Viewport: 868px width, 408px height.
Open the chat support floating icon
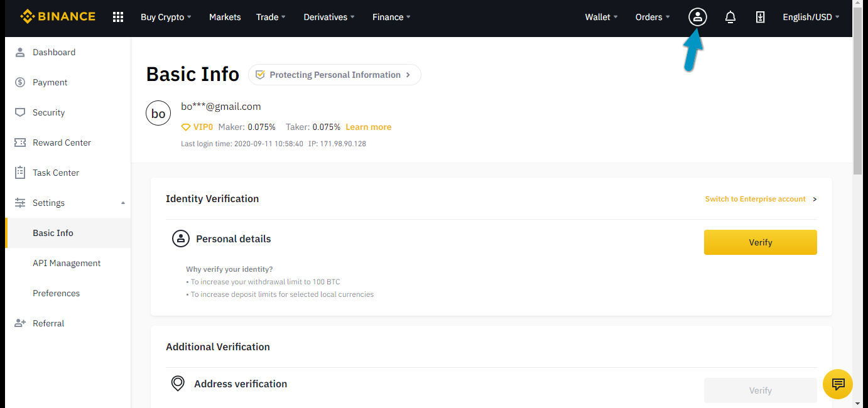click(x=838, y=384)
